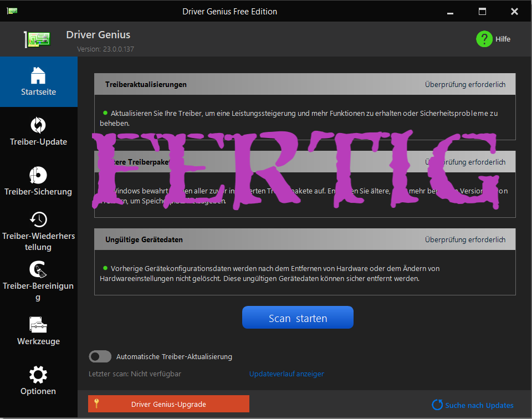Expand the Treiberaktualisierungen section header

coord(304,84)
